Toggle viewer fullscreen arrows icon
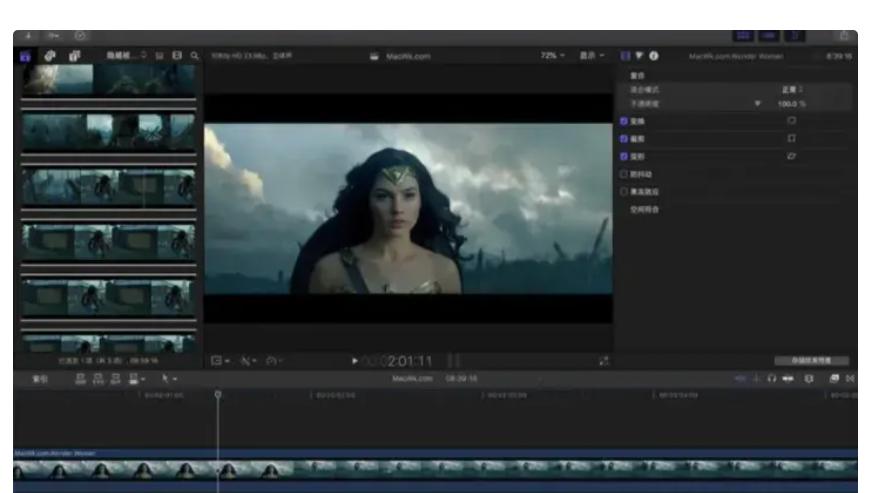The width and height of the screenshot is (870, 493). [603, 361]
